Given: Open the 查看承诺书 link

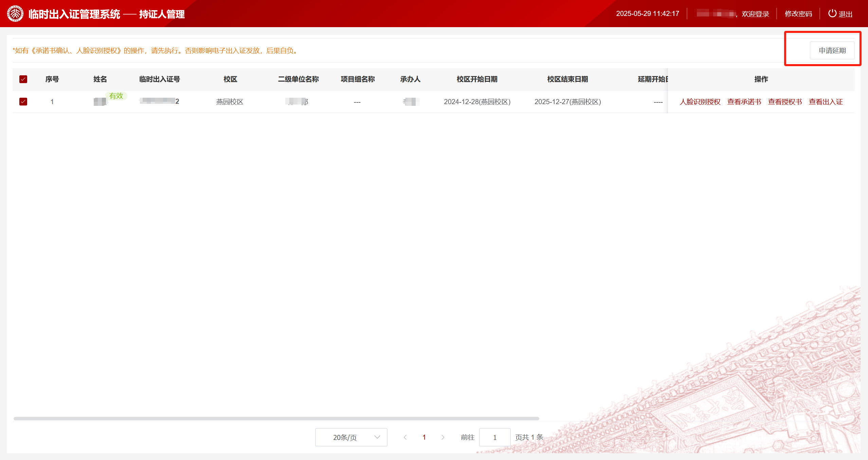Looking at the screenshot, I should (x=744, y=102).
